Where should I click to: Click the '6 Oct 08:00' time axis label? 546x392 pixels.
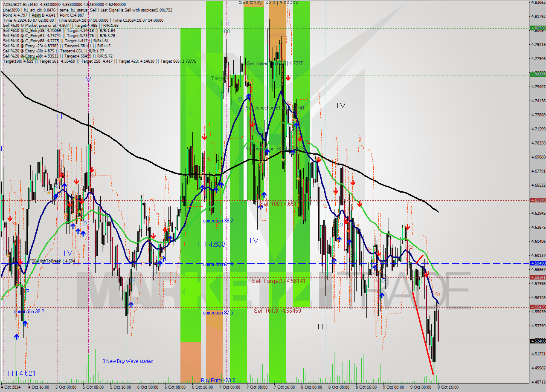pos(175,387)
